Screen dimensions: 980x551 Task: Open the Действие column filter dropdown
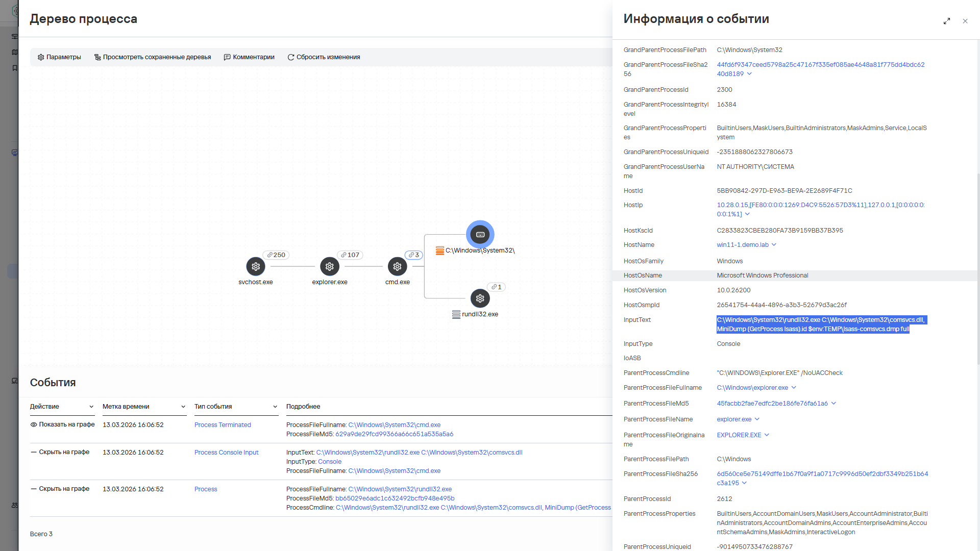click(91, 407)
